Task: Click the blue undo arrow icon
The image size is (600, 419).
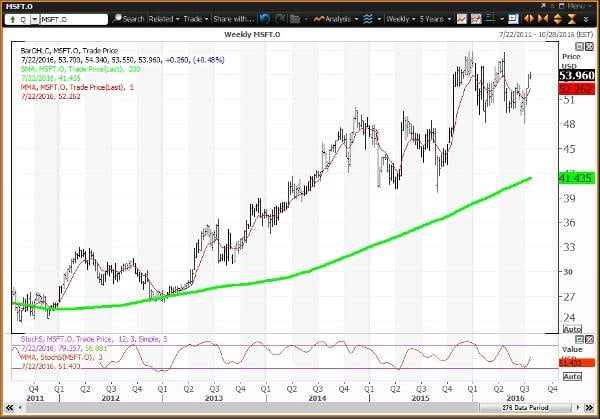Action: point(264,18)
